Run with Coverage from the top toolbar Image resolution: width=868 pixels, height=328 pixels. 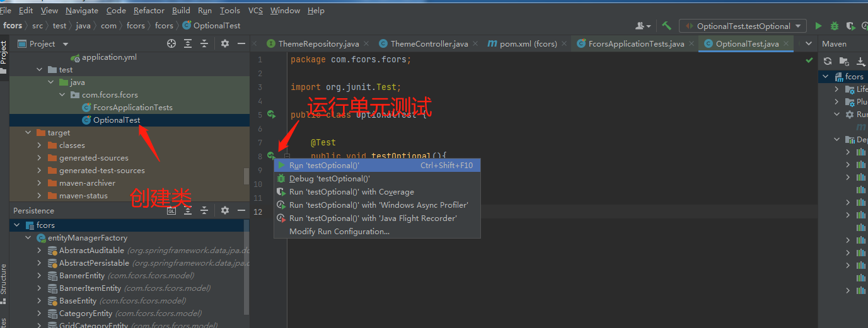click(850, 26)
